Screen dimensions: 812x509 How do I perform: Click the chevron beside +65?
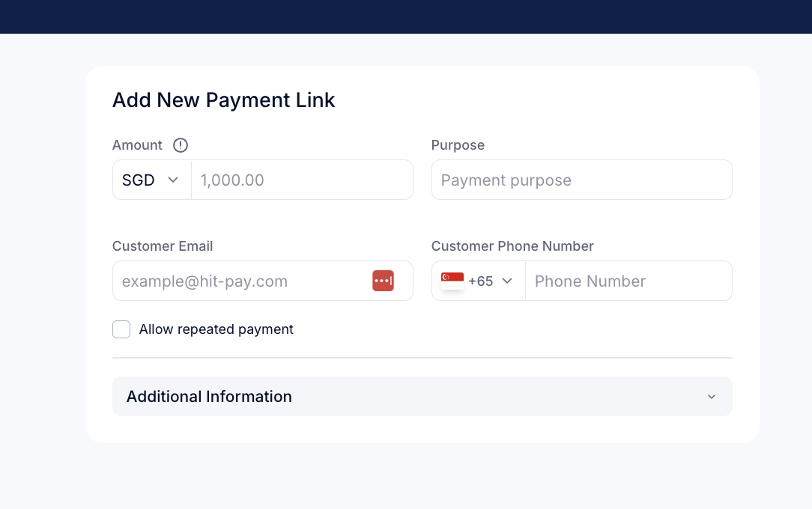[507, 281]
